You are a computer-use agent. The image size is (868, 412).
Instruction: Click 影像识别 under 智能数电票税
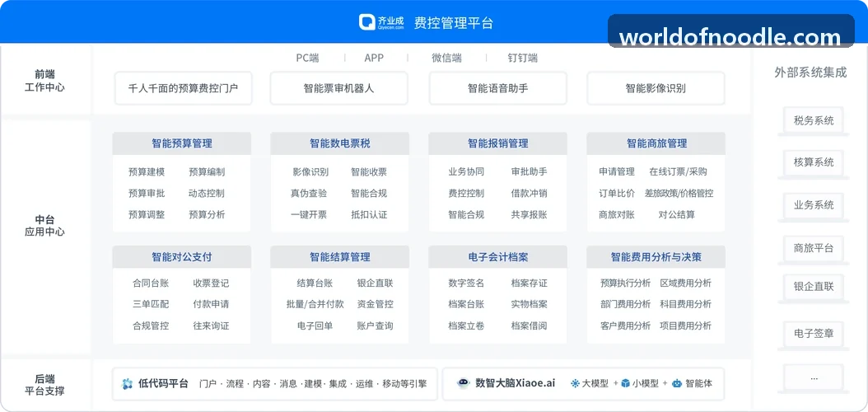tap(310, 171)
